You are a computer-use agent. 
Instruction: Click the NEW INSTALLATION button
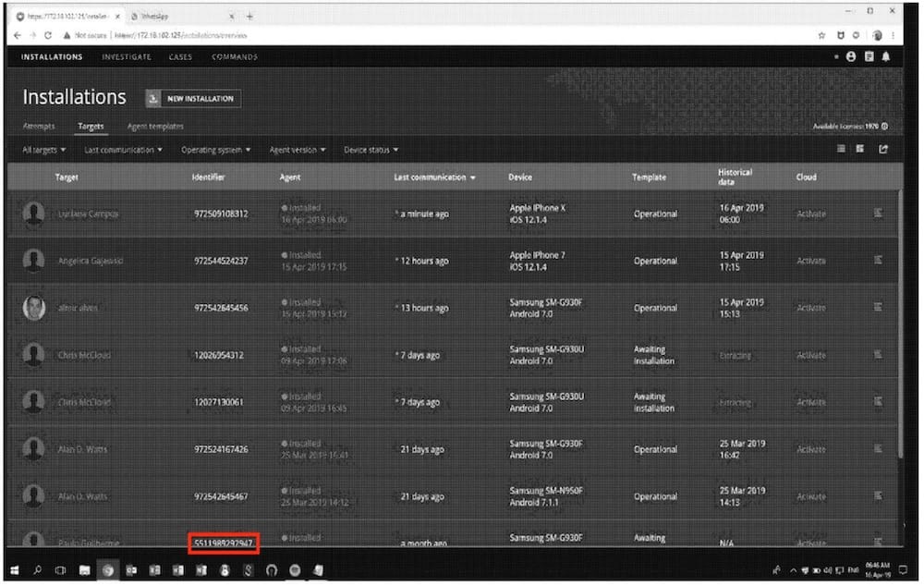click(x=194, y=98)
